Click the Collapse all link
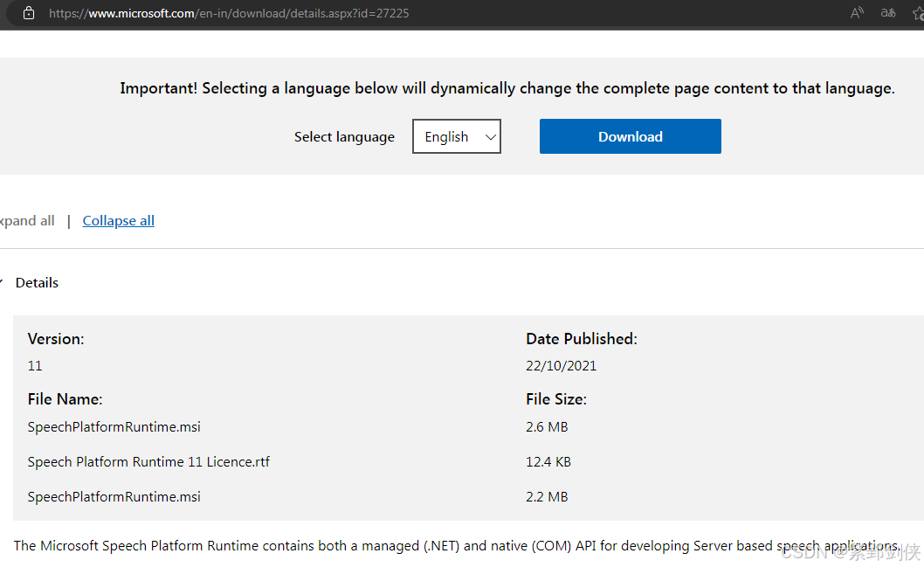This screenshot has width=924, height=567. [x=119, y=220]
